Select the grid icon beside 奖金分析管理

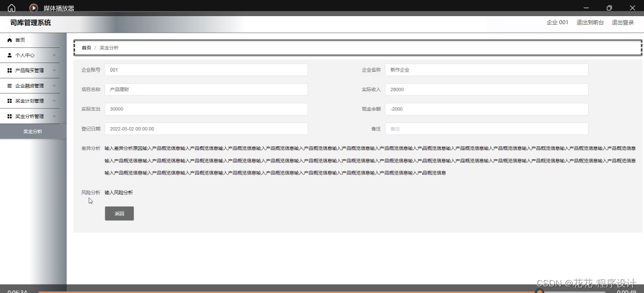pyautogui.click(x=9, y=116)
